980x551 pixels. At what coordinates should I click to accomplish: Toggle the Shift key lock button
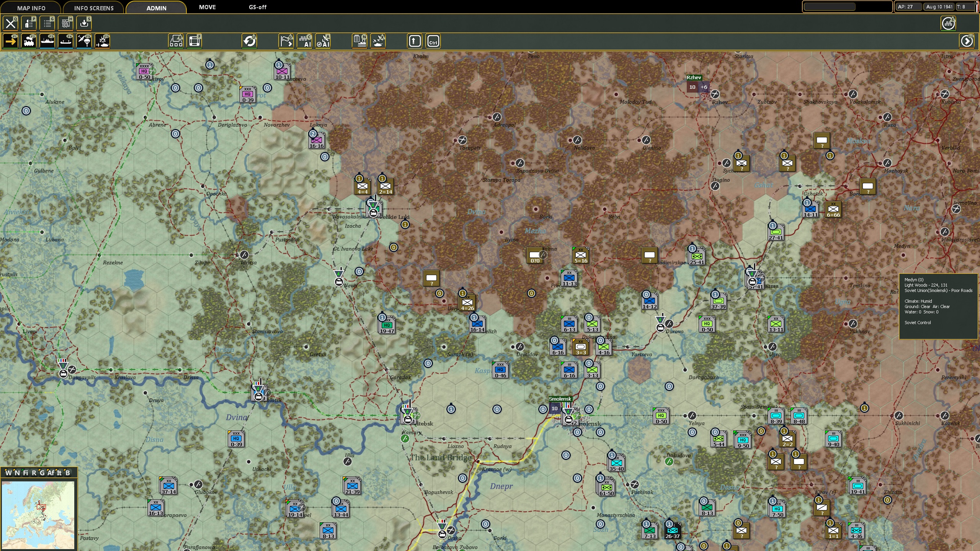pos(415,41)
